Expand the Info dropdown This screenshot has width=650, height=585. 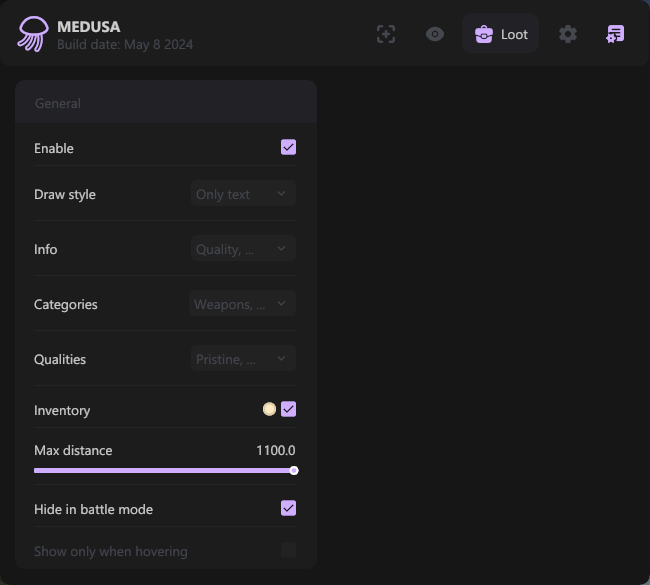tap(243, 249)
